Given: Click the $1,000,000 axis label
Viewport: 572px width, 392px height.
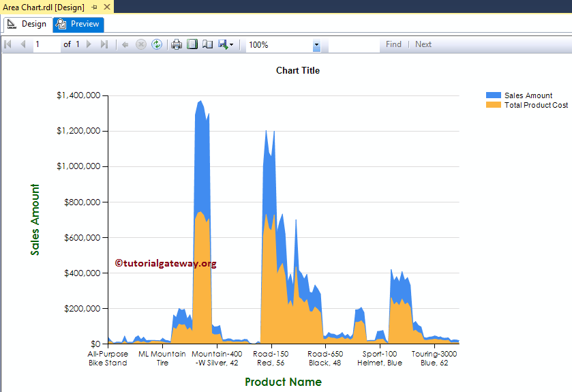Looking at the screenshot, I should click(x=78, y=166).
